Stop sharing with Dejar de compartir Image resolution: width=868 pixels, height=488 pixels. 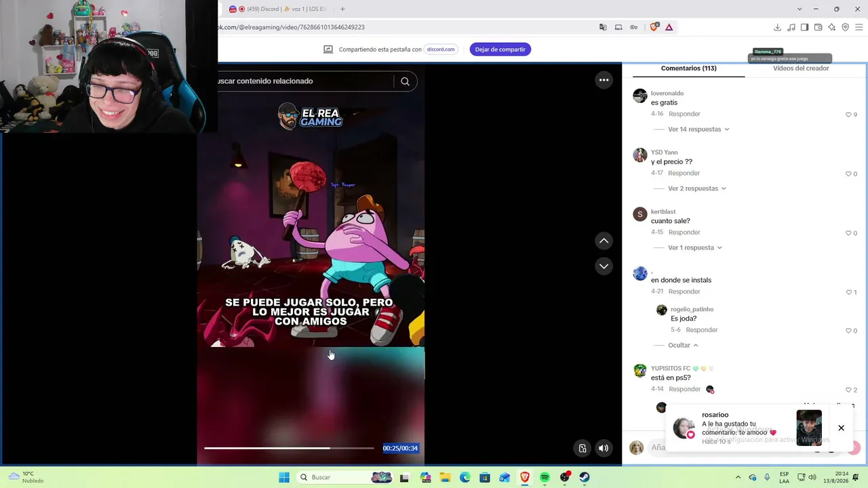click(x=500, y=49)
